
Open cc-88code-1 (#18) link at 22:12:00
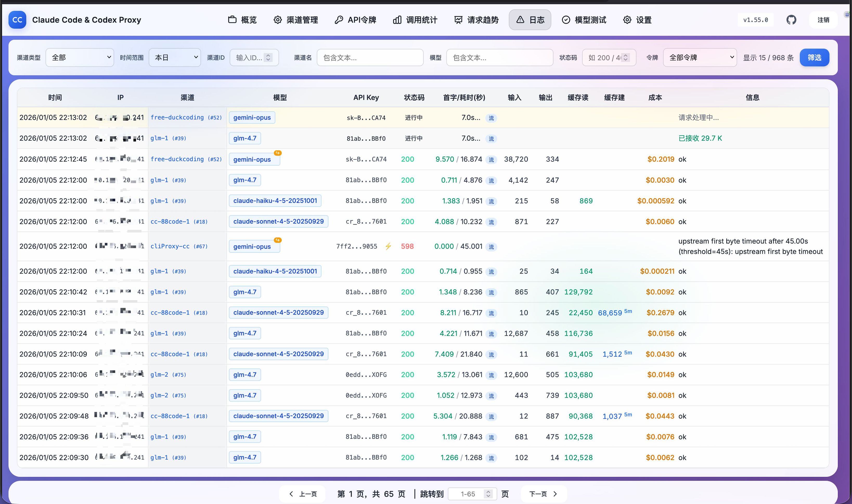[179, 221]
